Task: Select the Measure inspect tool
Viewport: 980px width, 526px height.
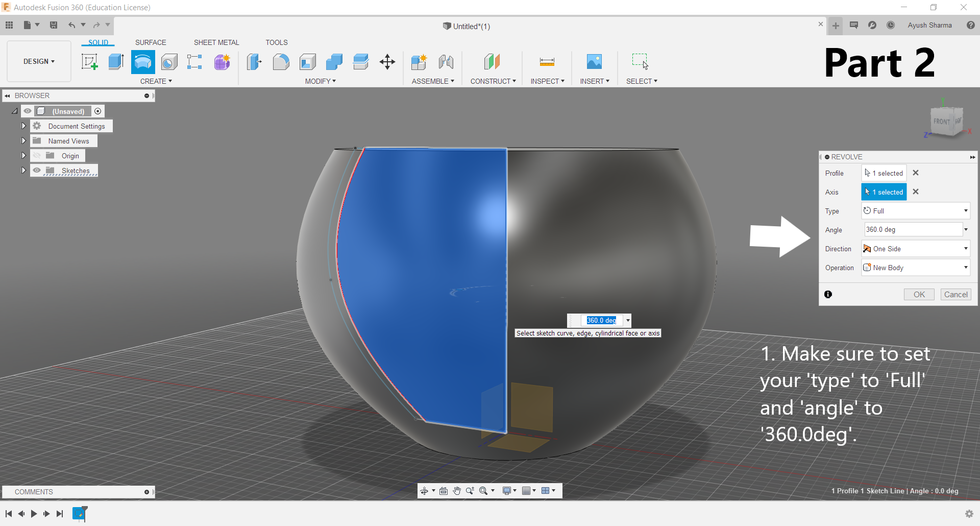Action: [547, 62]
